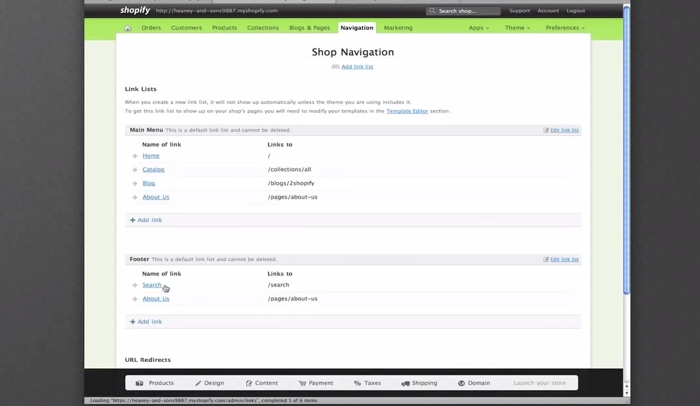Click drag handle icon beside Home link
This screenshot has width=700, height=406.
(x=135, y=156)
